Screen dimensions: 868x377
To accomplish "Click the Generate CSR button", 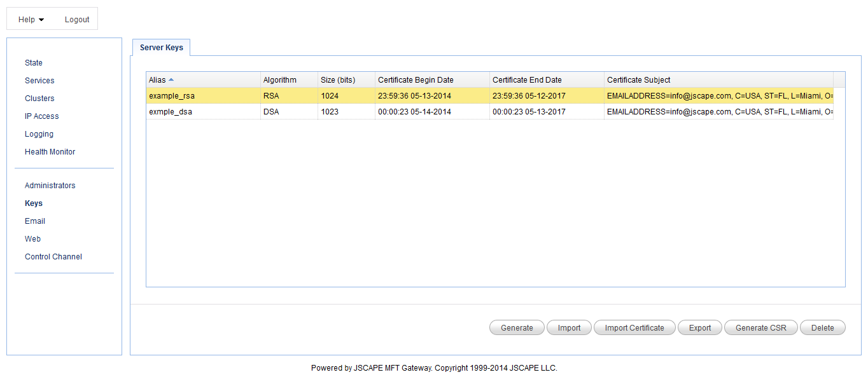I will pos(760,328).
